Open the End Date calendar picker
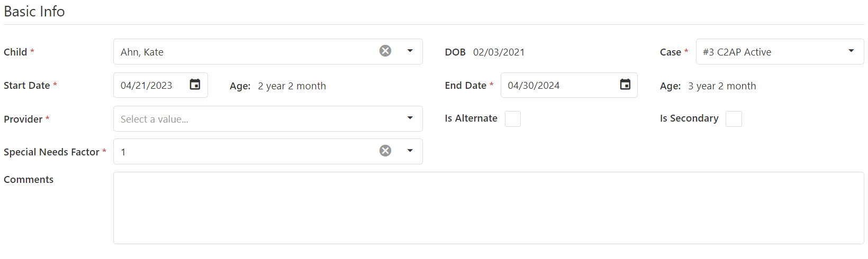This screenshot has width=868, height=259. coord(625,85)
